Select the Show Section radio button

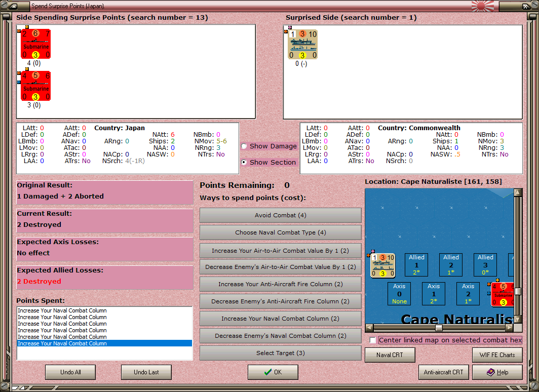244,162
